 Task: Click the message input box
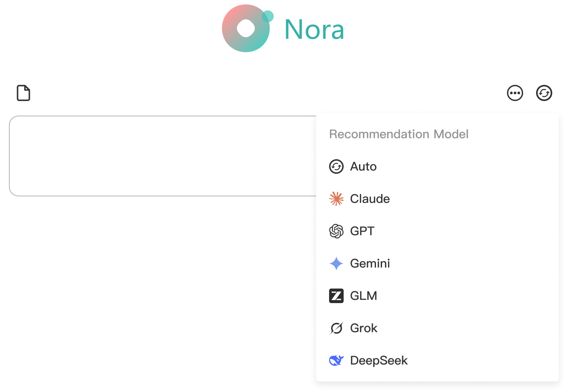pyautogui.click(x=162, y=156)
